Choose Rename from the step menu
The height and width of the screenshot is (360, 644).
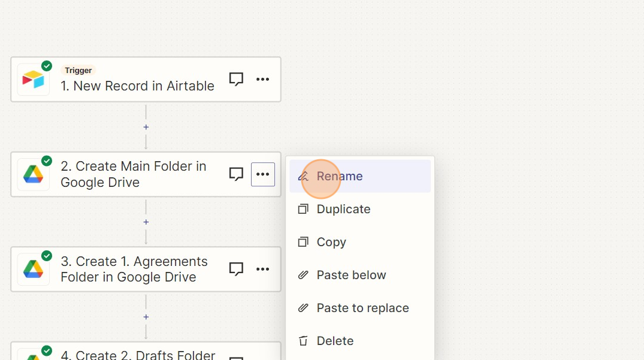(360, 176)
